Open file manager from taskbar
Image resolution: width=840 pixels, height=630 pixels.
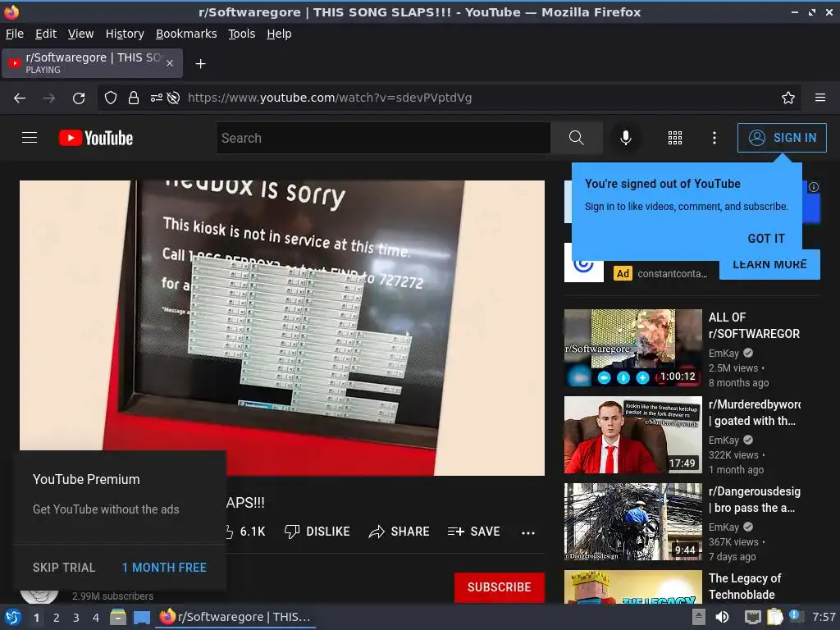[x=118, y=617]
